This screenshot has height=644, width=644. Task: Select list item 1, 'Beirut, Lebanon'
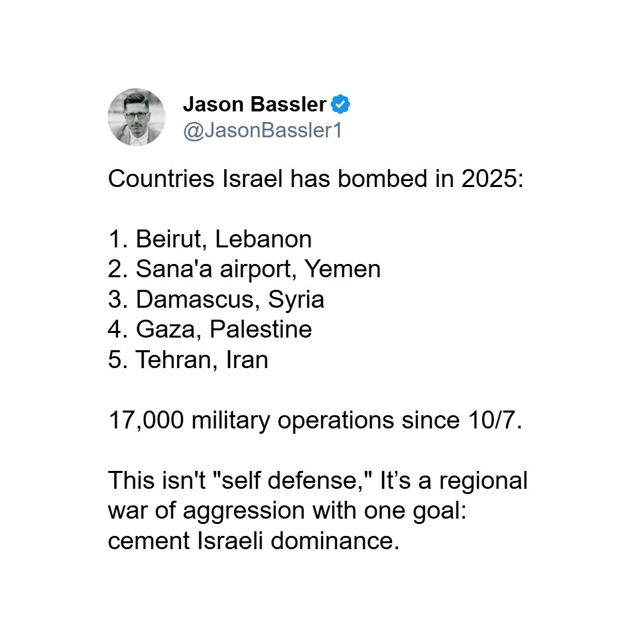tap(210, 239)
